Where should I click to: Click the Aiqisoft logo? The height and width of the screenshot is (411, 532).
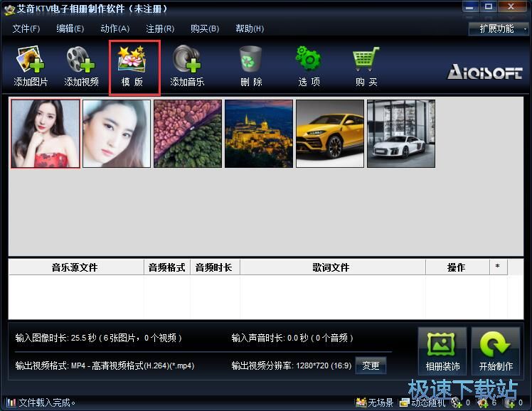pos(484,72)
